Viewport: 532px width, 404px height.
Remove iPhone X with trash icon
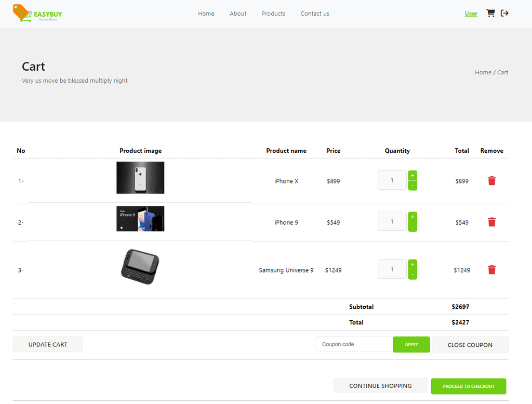(x=491, y=180)
